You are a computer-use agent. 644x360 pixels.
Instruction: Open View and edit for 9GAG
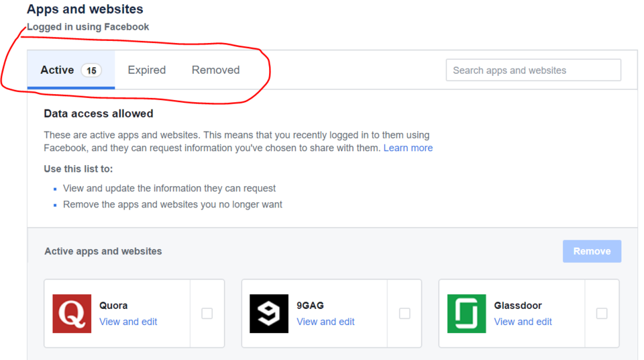(x=326, y=322)
